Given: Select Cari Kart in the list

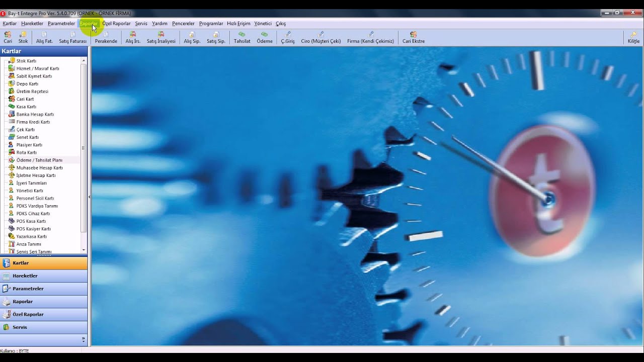Looking at the screenshot, I should pos(25,99).
